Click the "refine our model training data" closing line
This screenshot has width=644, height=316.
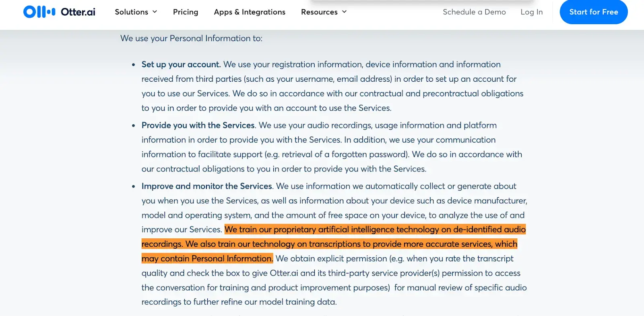coord(239,302)
